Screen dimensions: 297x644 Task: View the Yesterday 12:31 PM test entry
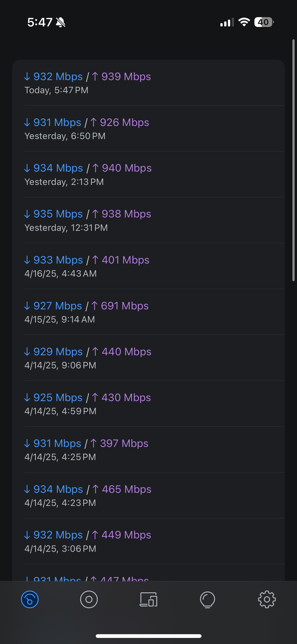pyautogui.click(x=148, y=220)
